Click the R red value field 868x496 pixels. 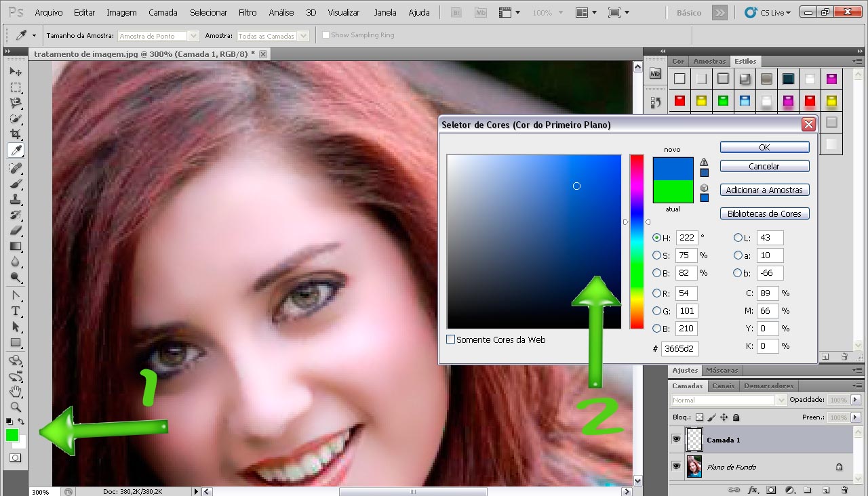[687, 293]
